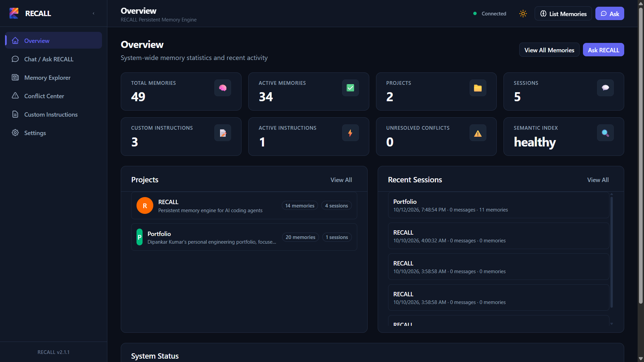Open the Portfolio project row
This screenshot has height=362, width=644.
[x=244, y=237]
